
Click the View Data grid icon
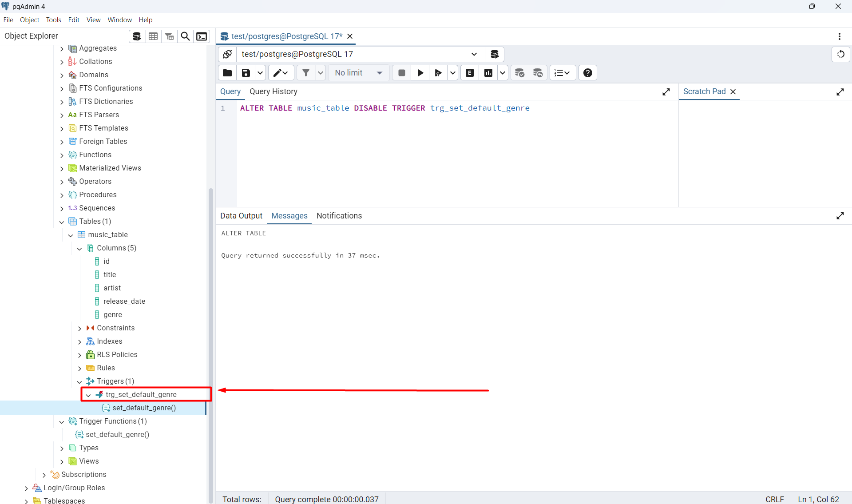pos(153,36)
